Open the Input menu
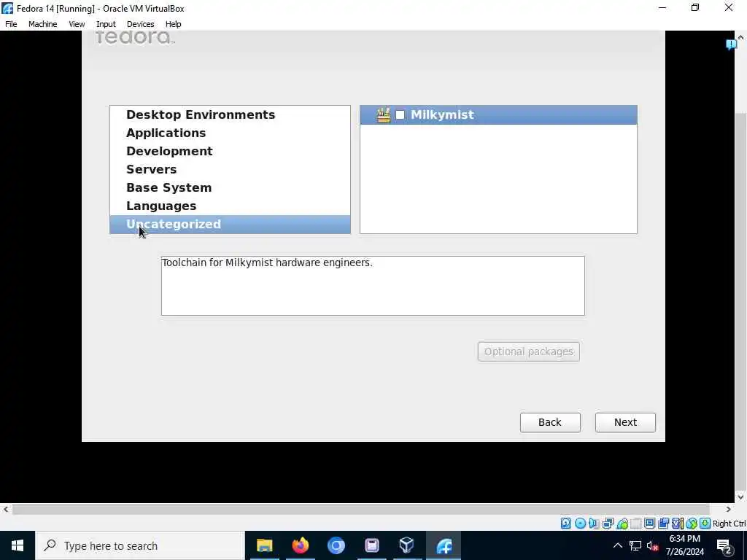Screen dimensions: 747x560 (106, 24)
